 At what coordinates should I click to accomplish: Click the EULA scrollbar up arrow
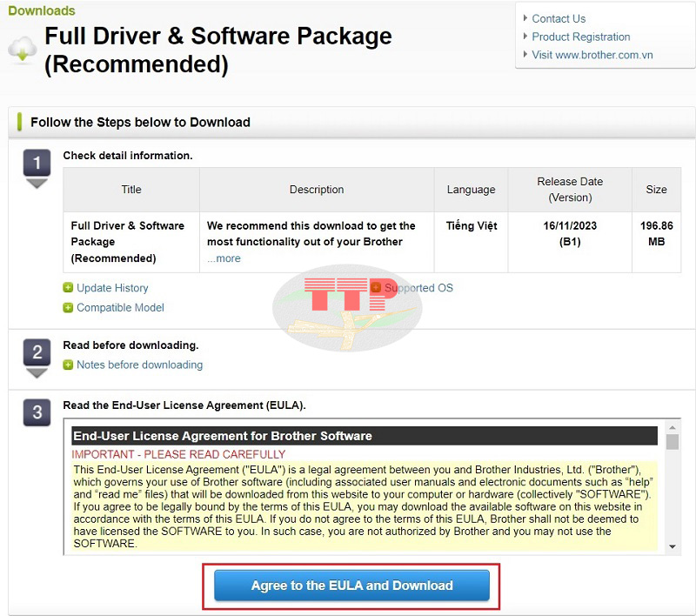click(673, 427)
